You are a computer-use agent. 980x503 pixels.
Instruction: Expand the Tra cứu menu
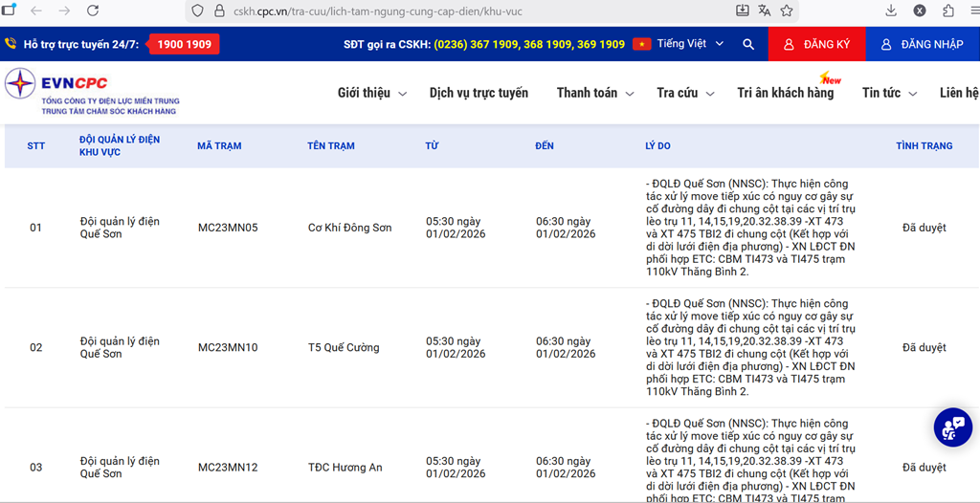[683, 93]
